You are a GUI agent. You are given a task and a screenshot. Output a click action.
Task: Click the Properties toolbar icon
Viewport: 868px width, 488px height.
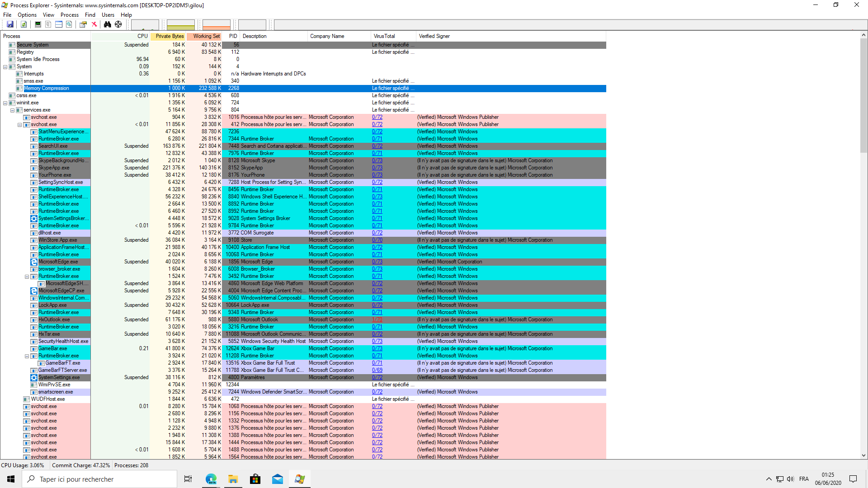83,24
